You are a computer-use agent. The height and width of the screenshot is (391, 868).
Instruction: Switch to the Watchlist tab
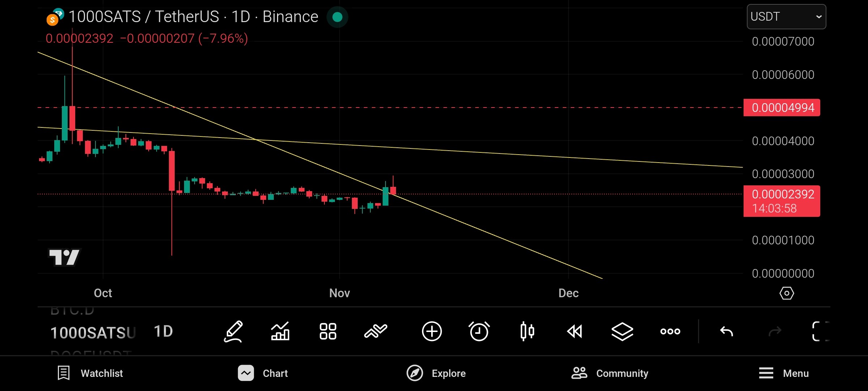(x=90, y=373)
